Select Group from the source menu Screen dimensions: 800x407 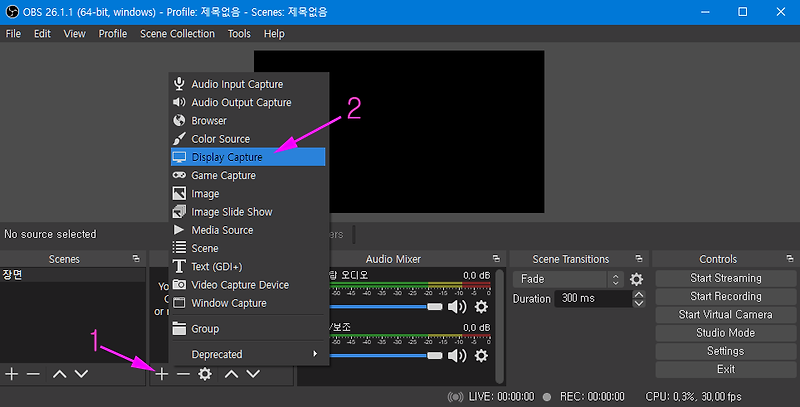click(x=248, y=329)
